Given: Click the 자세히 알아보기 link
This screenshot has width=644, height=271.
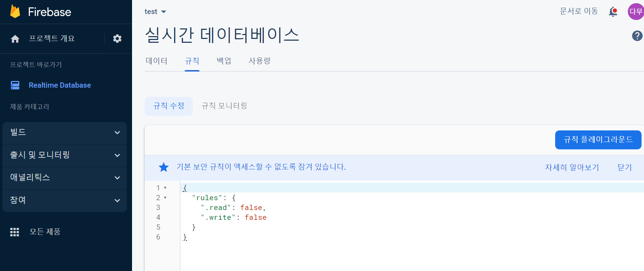Looking at the screenshot, I should tap(572, 168).
